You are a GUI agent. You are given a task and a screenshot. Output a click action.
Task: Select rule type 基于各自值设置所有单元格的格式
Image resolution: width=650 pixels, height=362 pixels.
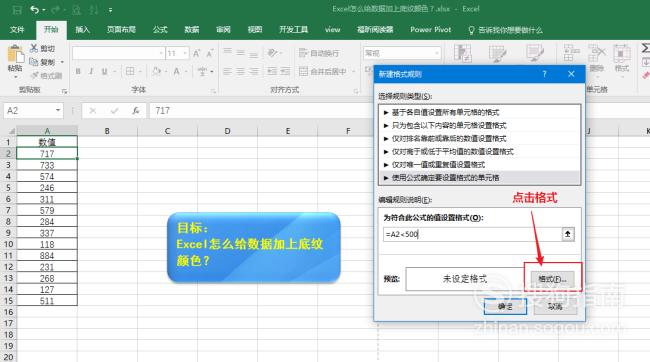click(x=480, y=112)
